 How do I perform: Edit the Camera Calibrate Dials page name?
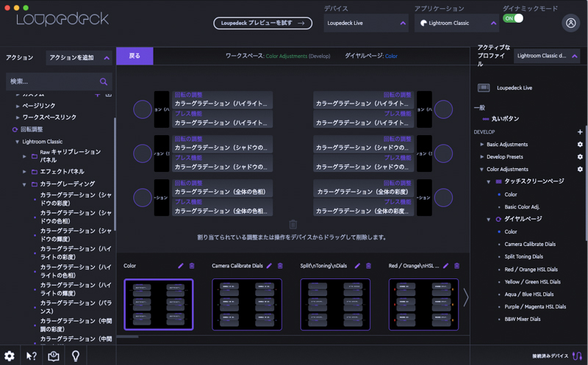click(269, 266)
